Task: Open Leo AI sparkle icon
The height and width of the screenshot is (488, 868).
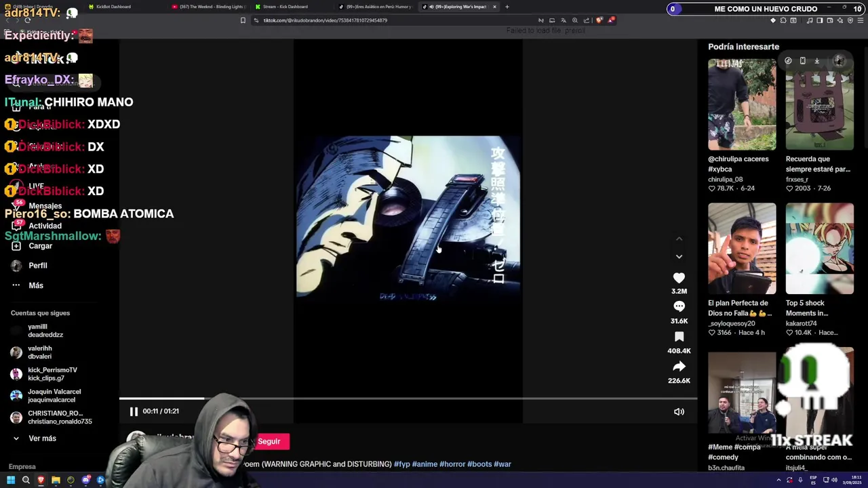Action: [x=840, y=20]
